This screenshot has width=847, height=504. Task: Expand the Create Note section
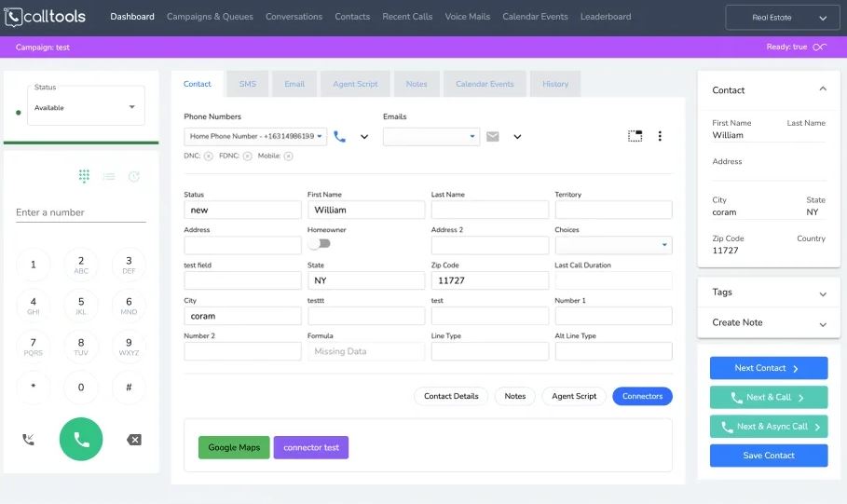[769, 323]
